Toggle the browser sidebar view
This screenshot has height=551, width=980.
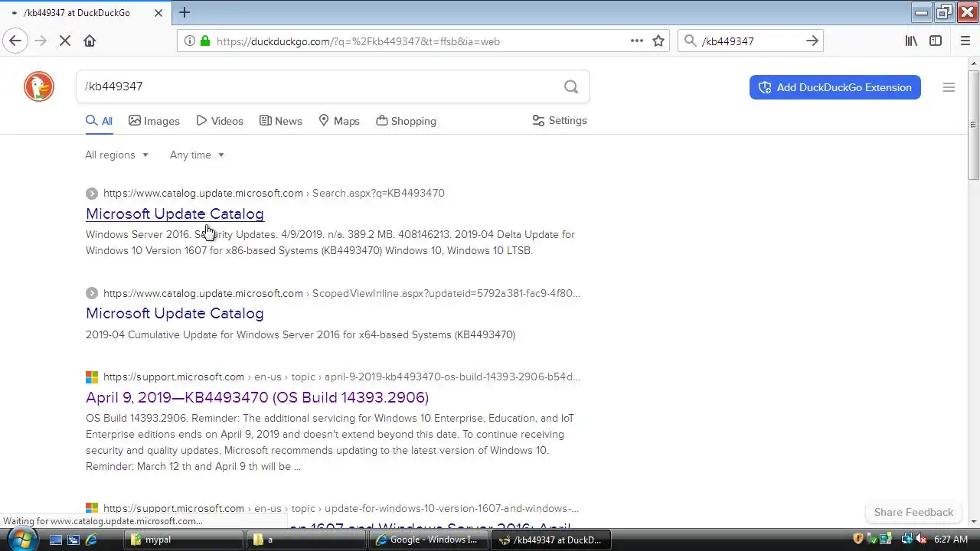(x=936, y=41)
